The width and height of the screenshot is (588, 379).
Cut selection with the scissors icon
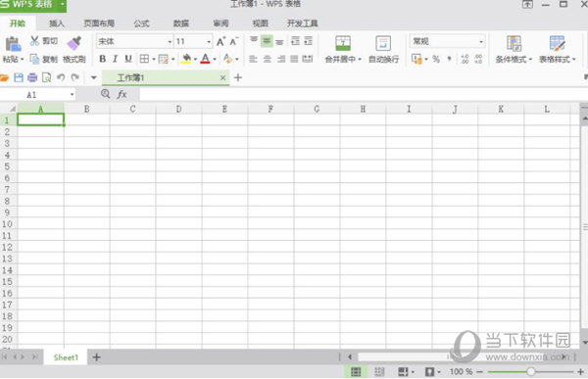click(34, 40)
